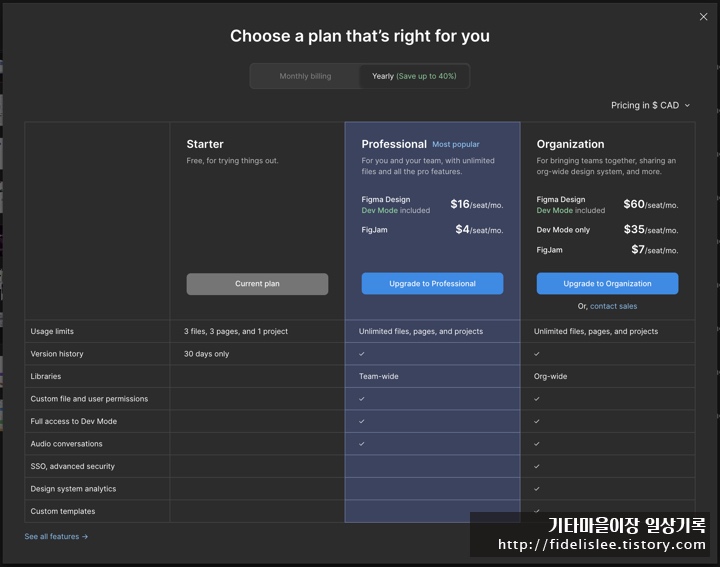Click the $35/seat/mo. Dev Mode price
The image size is (720, 567).
click(651, 230)
